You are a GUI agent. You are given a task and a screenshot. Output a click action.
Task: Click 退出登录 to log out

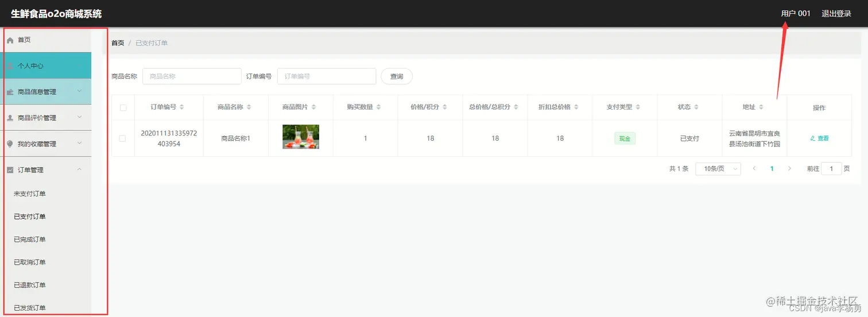click(836, 14)
